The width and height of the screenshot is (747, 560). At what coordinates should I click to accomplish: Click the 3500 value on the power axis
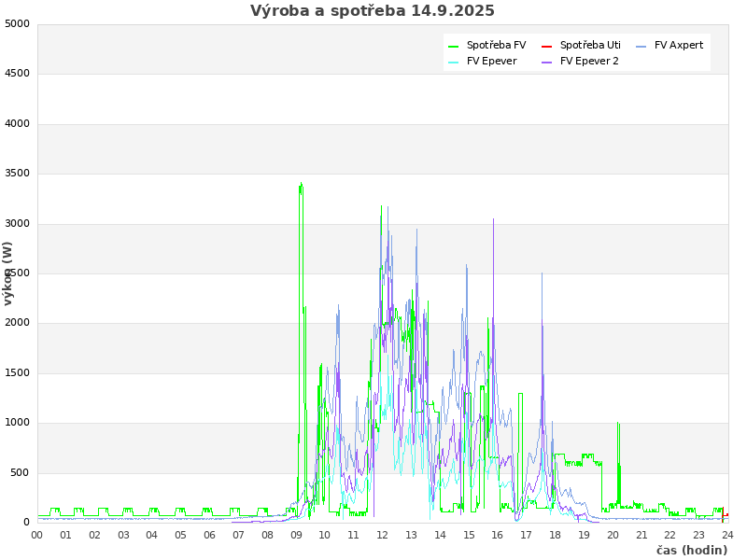[x=17, y=174]
